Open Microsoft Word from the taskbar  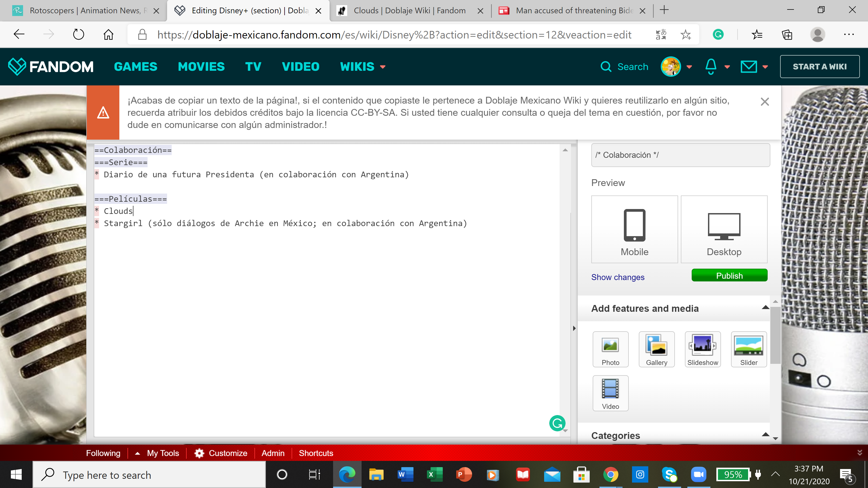[x=405, y=474]
